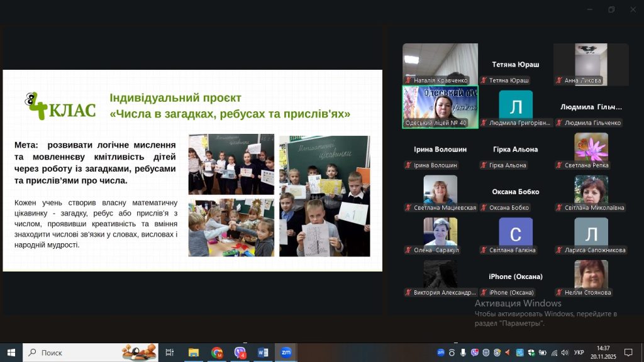This screenshot has width=644, height=362.
Task: Open the Windows notification center
Action: [628, 353]
